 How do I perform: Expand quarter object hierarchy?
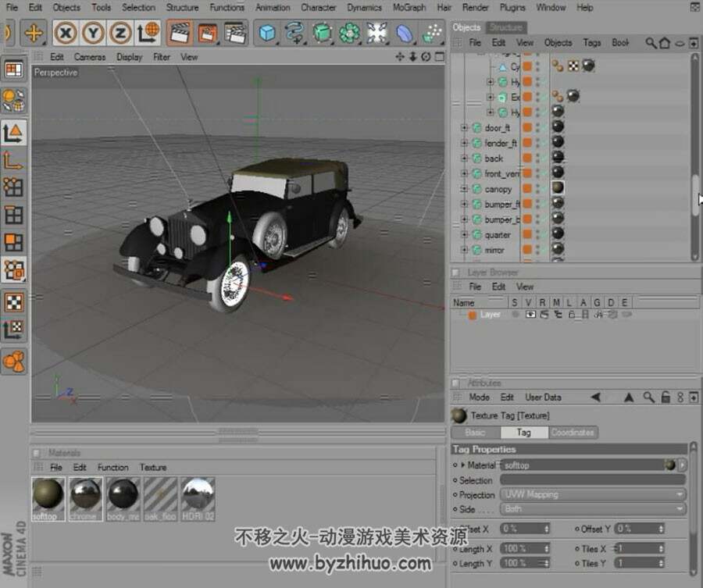click(x=464, y=235)
